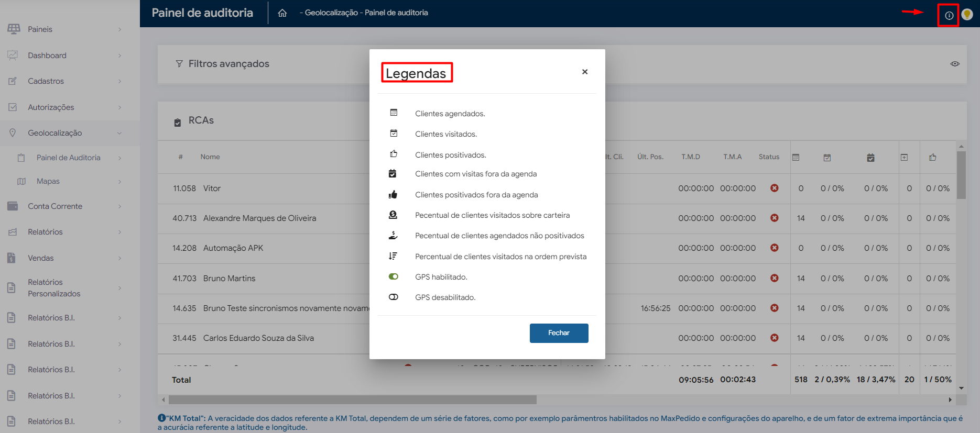
Task: Click the clipboard icon next to RCAs
Action: 178,122
